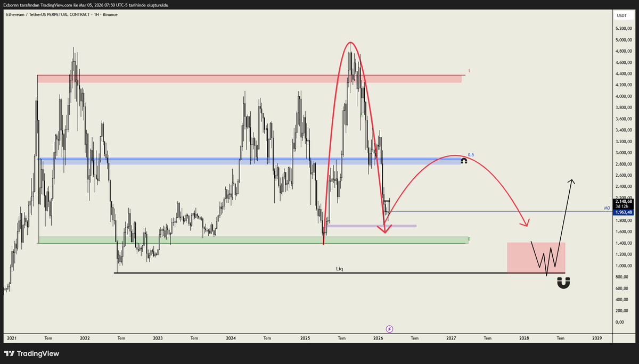639x364 pixels.
Task: Click the 1.400,00 price axis label
Action: coord(624,243)
